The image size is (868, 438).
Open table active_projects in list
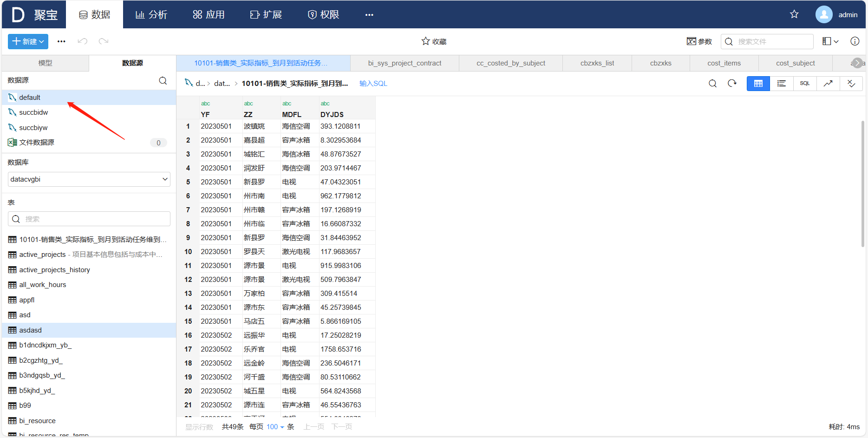click(89, 255)
